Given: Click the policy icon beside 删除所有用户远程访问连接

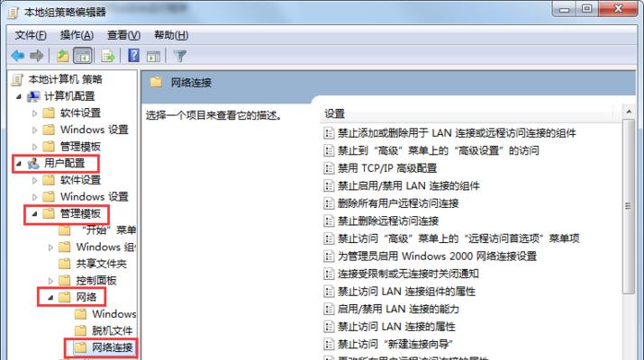Looking at the screenshot, I should pos(329,203).
